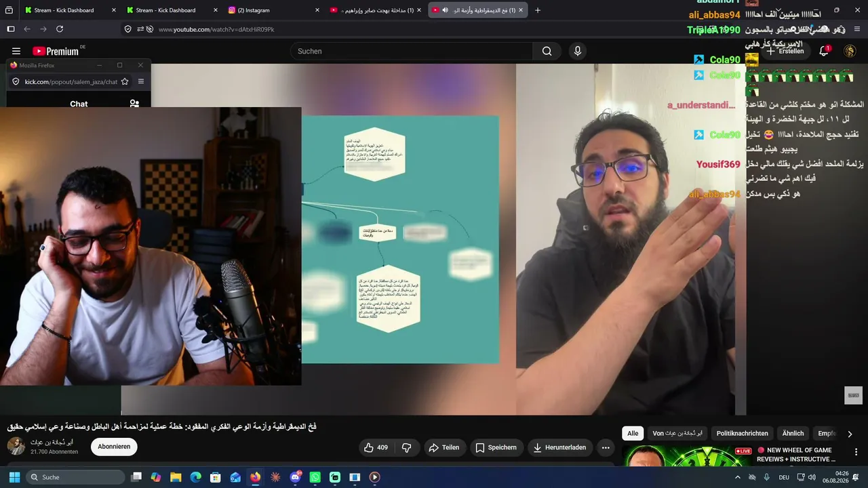Go forward using the browser forward arrow
This screenshot has width=868, height=488.
pyautogui.click(x=43, y=29)
